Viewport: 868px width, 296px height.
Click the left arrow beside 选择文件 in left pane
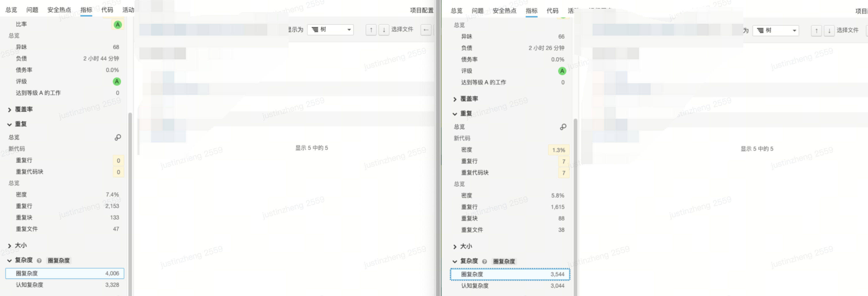tap(426, 30)
